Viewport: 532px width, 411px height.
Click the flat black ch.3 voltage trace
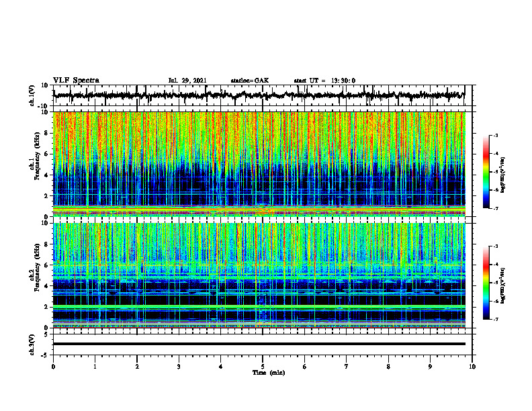(x=259, y=344)
